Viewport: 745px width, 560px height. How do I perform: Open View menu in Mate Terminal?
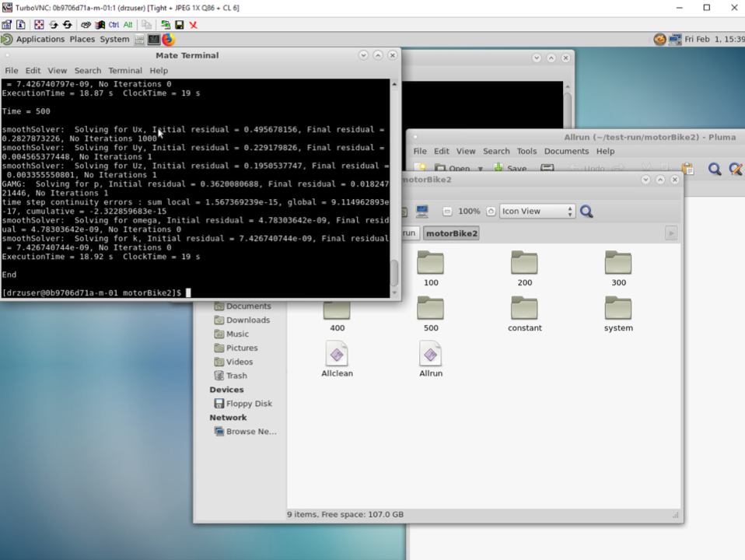point(57,70)
